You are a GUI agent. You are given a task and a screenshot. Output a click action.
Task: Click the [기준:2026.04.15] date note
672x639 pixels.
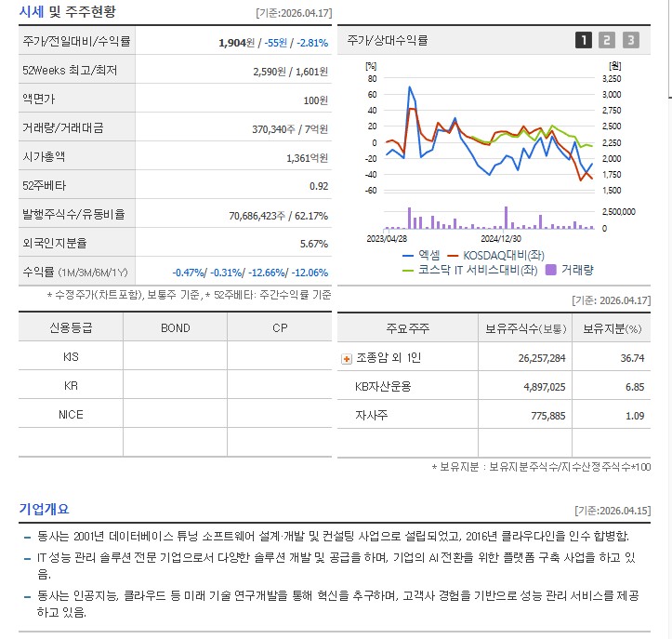[613, 511]
